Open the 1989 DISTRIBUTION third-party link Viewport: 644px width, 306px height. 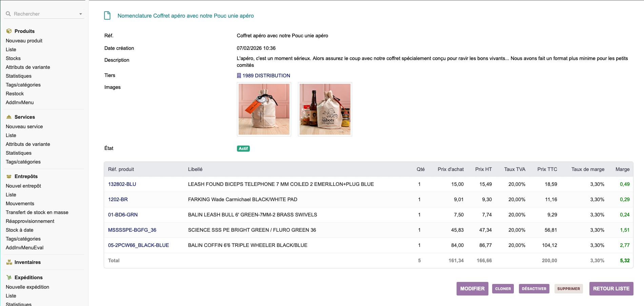click(266, 76)
